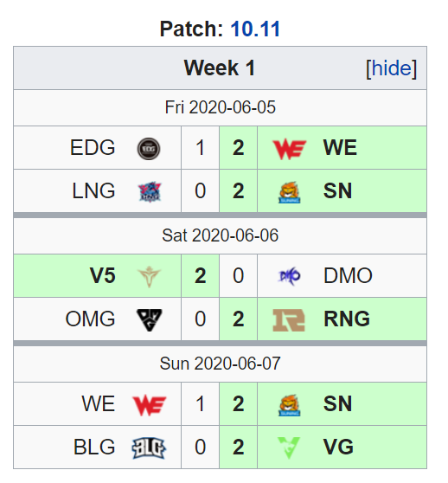448x483 pixels.
Task: Click the RNG team name
Action: [x=347, y=319]
